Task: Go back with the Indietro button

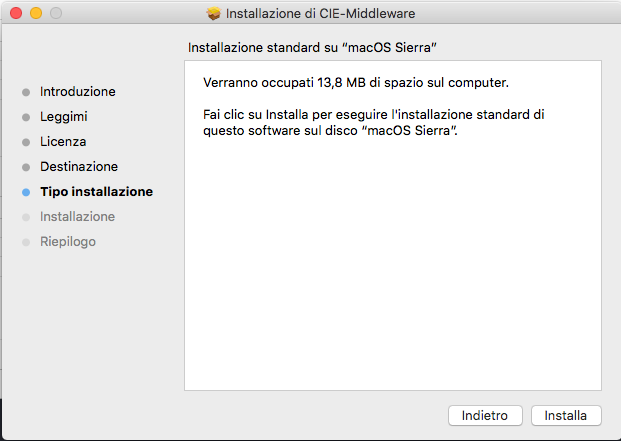Action: pos(485,415)
